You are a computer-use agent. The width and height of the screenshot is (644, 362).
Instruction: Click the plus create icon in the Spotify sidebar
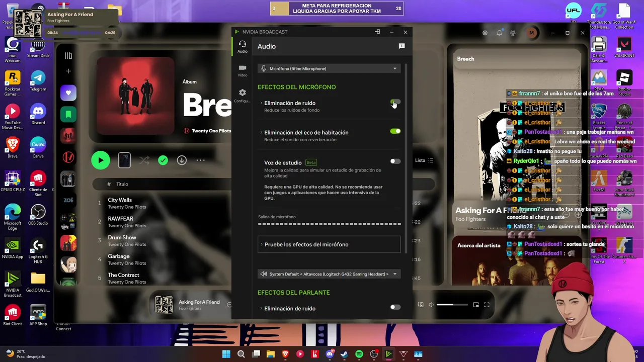tap(68, 71)
